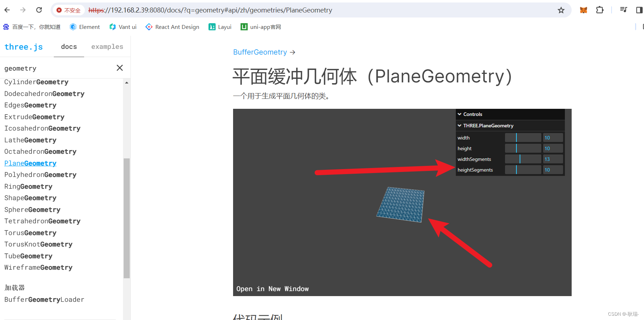Open PolyhedronGeometry in the sidebar
Image resolution: width=644 pixels, height=320 pixels.
[40, 175]
